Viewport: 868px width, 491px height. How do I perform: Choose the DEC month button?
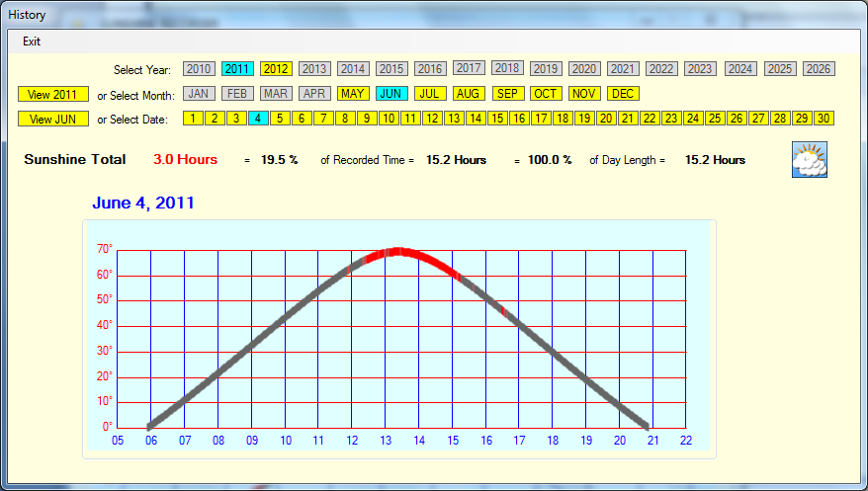[x=624, y=94]
